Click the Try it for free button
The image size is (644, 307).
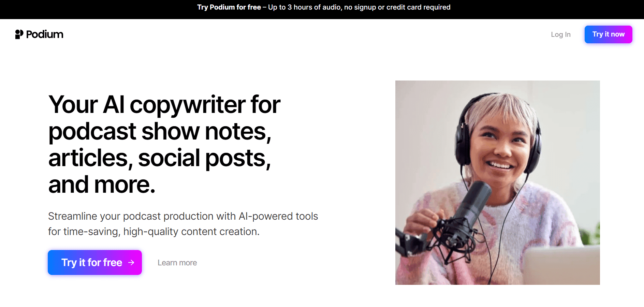coord(95,262)
